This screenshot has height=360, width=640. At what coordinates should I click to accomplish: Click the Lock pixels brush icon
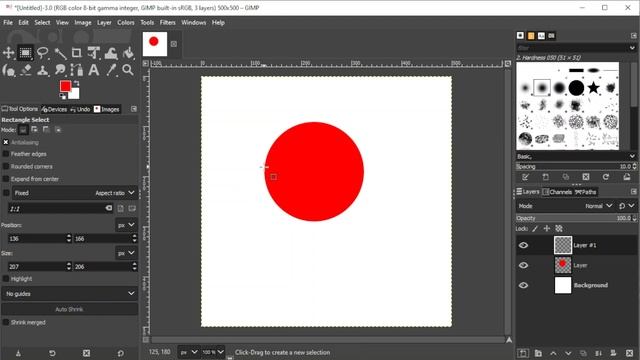pos(535,229)
